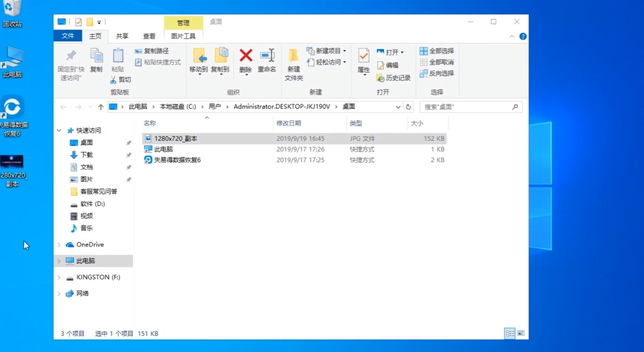Click the Copy (复制) icon
This screenshot has width=644, height=352.
point(96,60)
